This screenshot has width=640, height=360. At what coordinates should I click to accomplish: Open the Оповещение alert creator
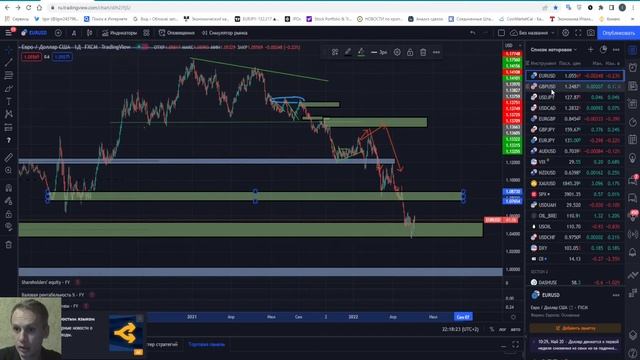tap(177, 33)
